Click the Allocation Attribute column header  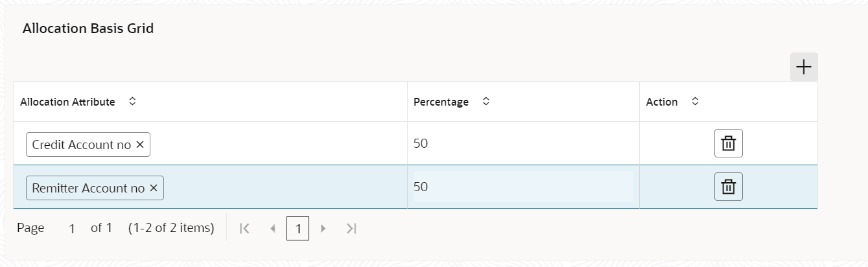click(x=67, y=102)
